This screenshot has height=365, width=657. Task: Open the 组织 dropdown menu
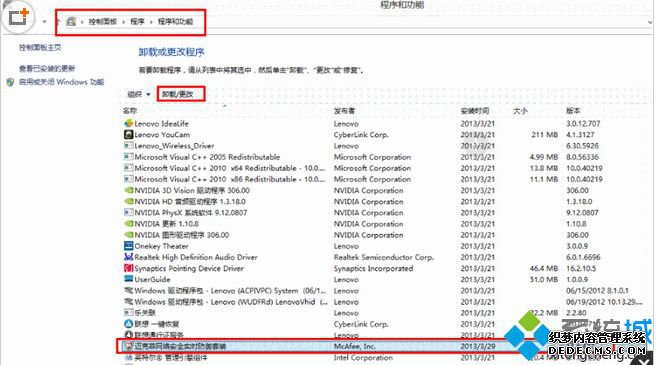tap(139, 94)
